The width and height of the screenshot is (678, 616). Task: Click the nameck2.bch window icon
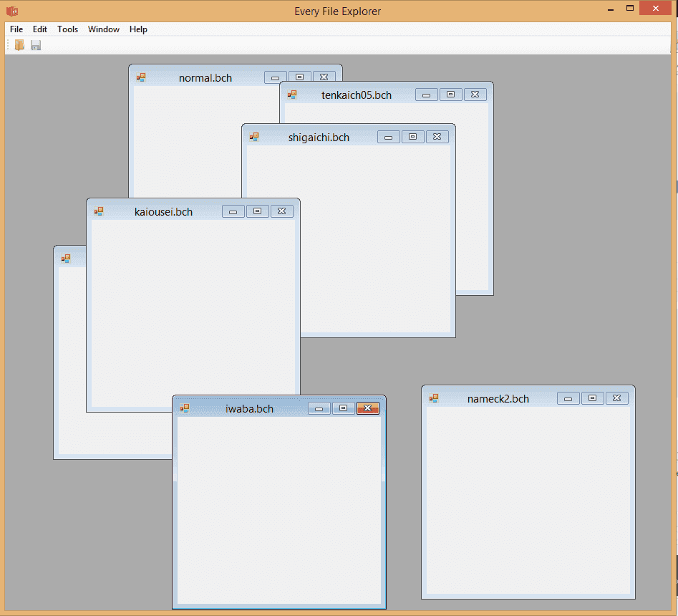coord(434,398)
